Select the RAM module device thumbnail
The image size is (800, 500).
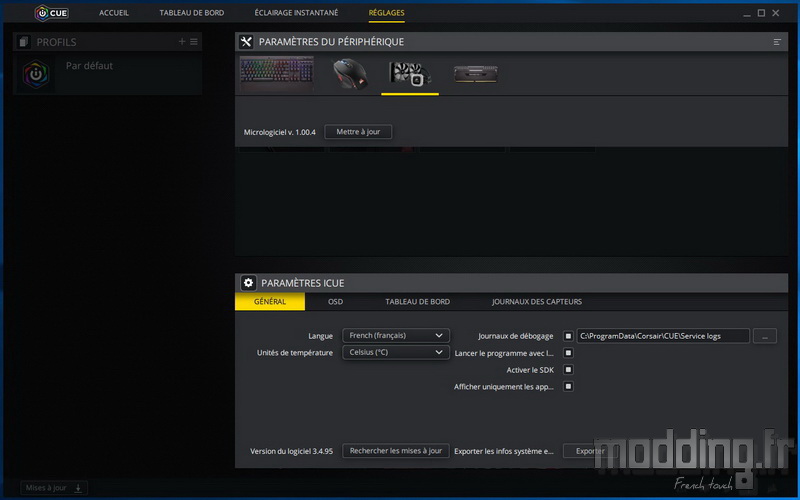(476, 74)
